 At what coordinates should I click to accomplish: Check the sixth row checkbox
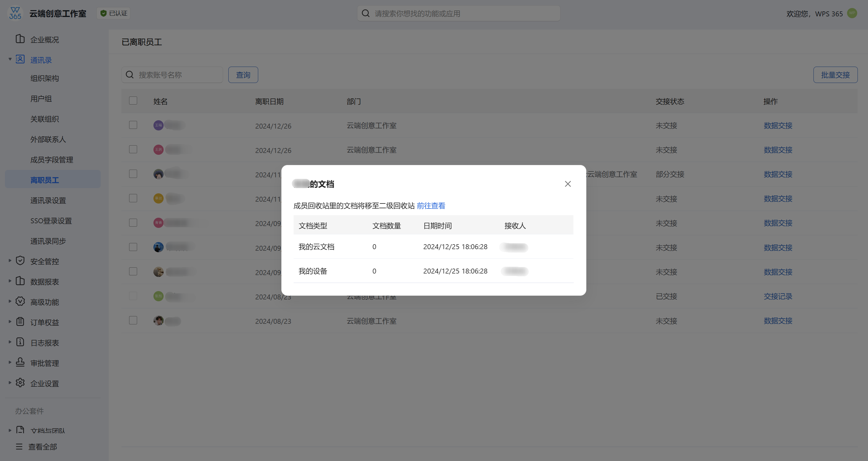(x=133, y=247)
